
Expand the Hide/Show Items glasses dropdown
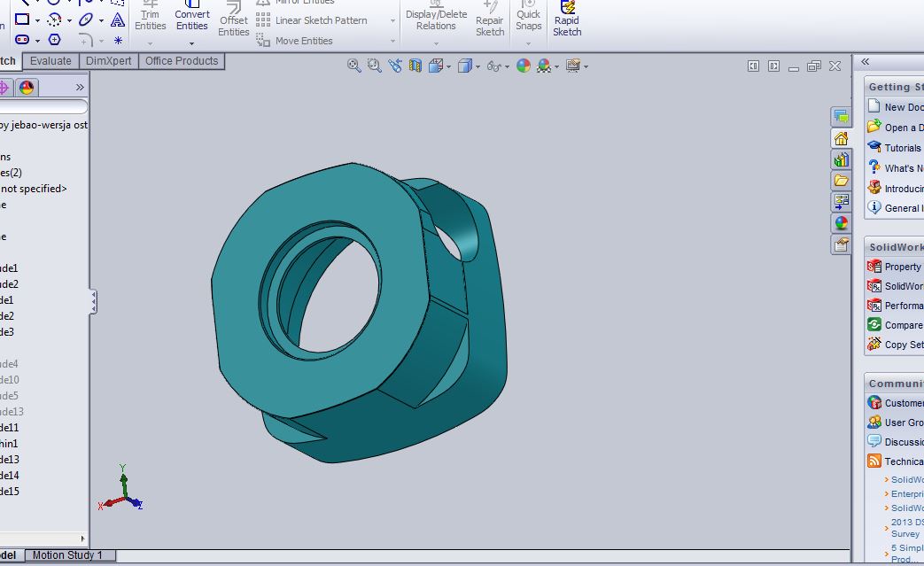[x=509, y=66]
